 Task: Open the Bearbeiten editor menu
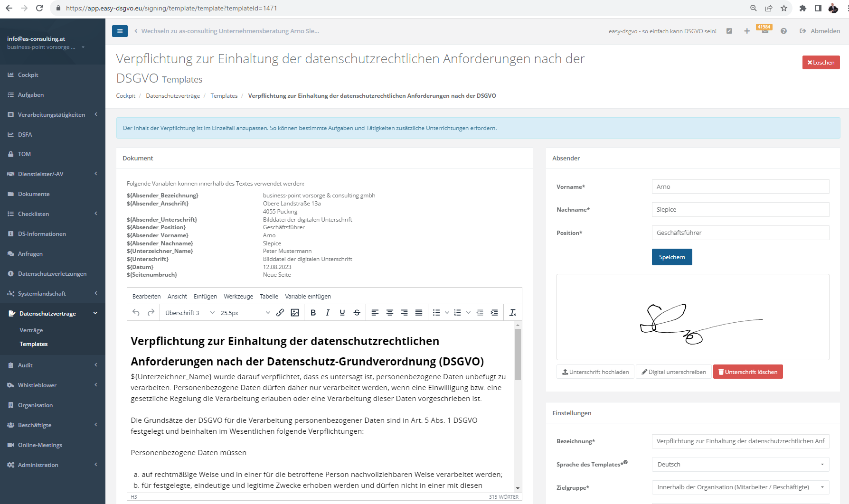146,296
